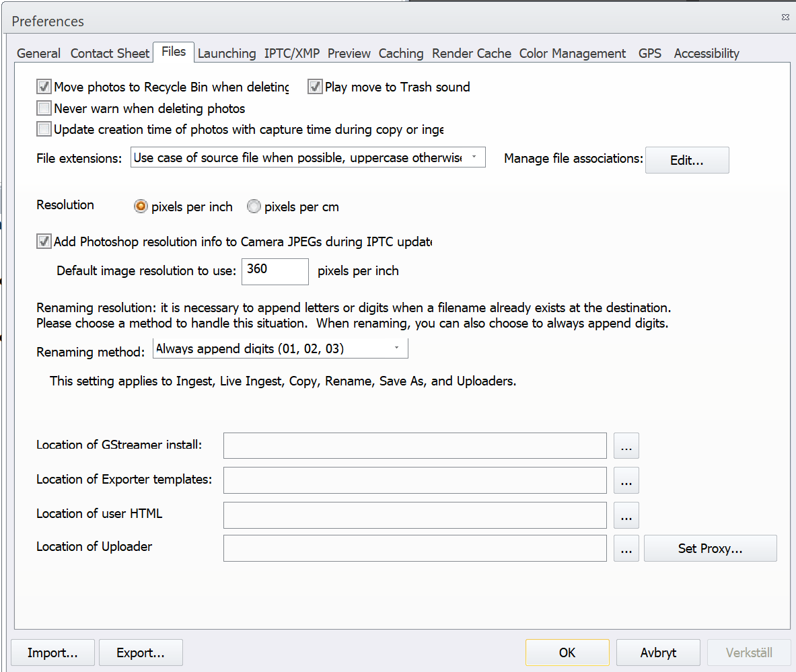Viewport: 796px width, 672px height.
Task: Enable Never warn when deleting photos
Action: [44, 108]
